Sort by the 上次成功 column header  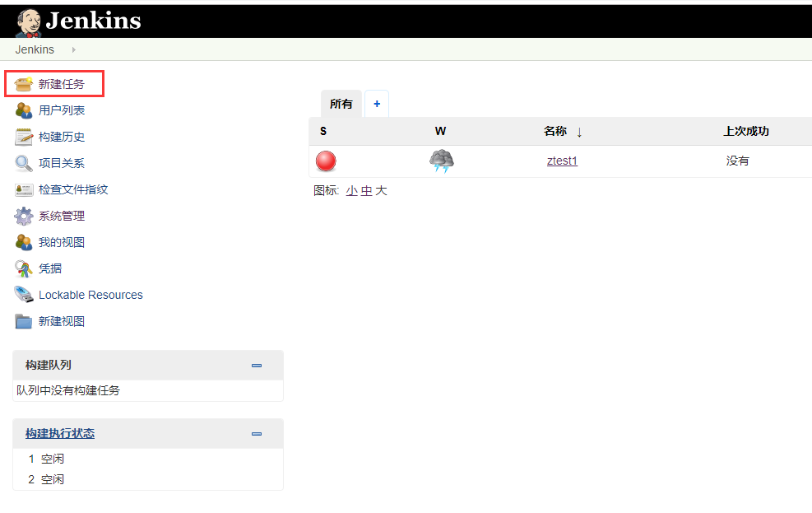point(746,131)
